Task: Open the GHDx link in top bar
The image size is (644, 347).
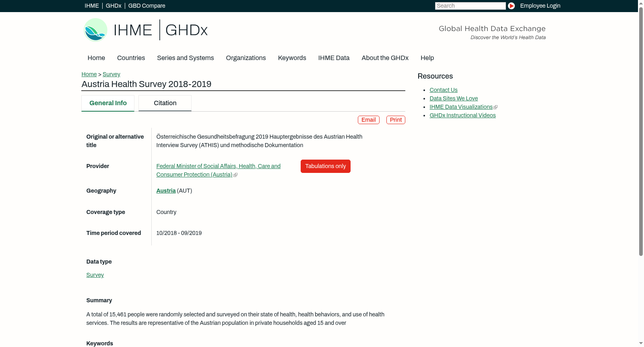Action: click(114, 6)
